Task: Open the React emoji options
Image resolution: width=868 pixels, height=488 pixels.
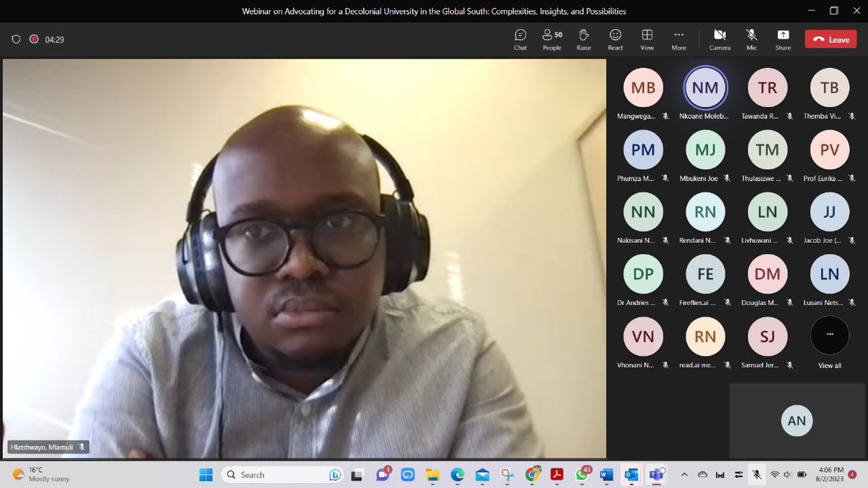Action: (x=616, y=39)
